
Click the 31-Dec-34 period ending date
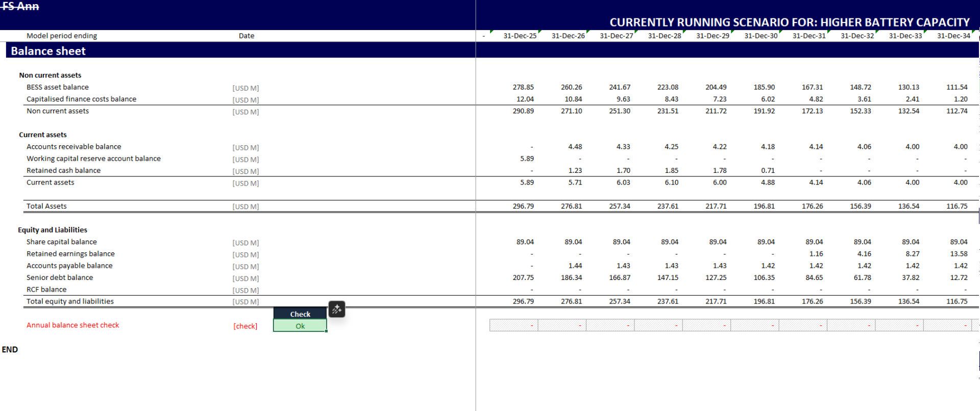[953, 36]
